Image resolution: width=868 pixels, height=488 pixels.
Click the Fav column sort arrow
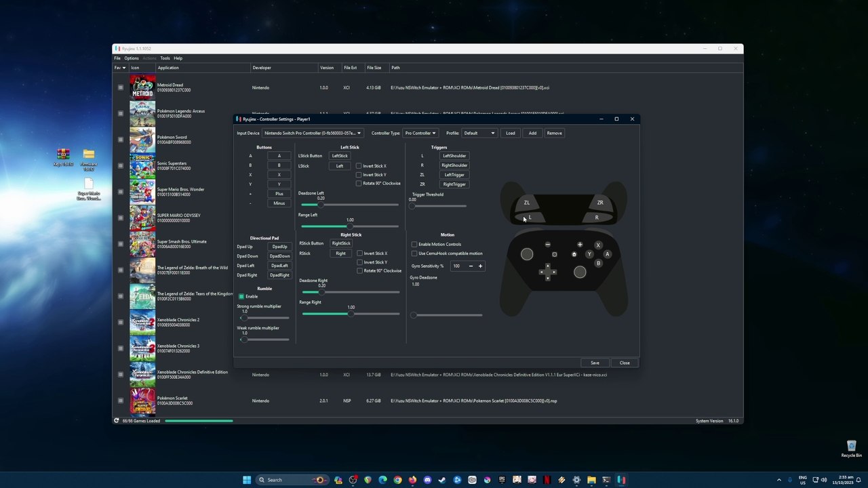pyautogui.click(x=124, y=68)
